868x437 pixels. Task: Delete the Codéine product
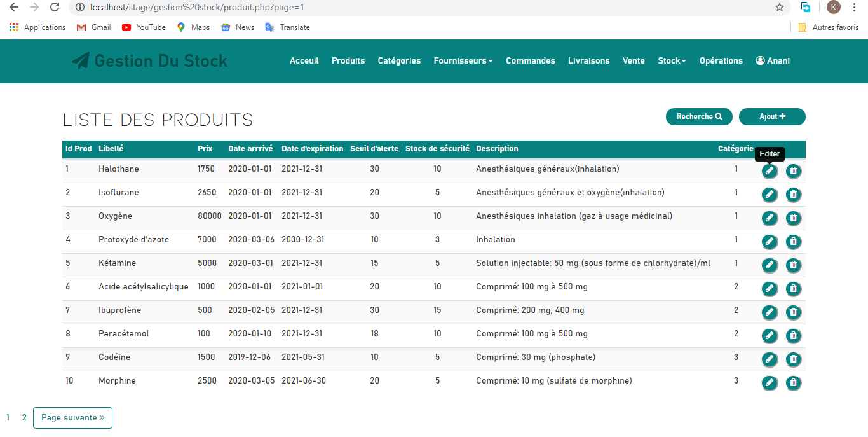click(x=793, y=359)
